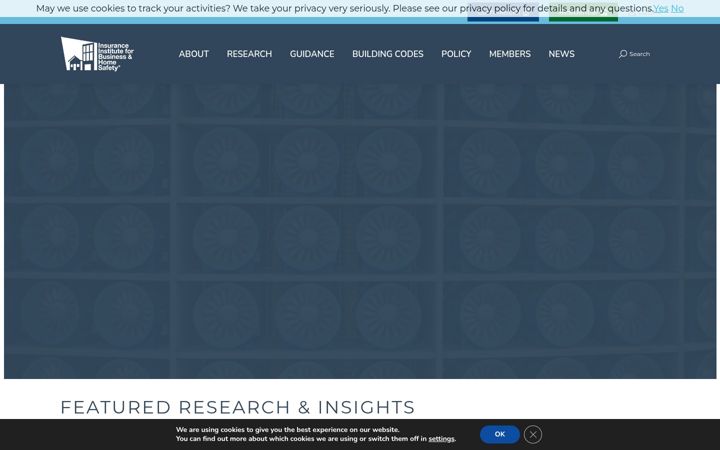Click the hero banner image
The width and height of the screenshot is (720, 450).
click(x=360, y=231)
